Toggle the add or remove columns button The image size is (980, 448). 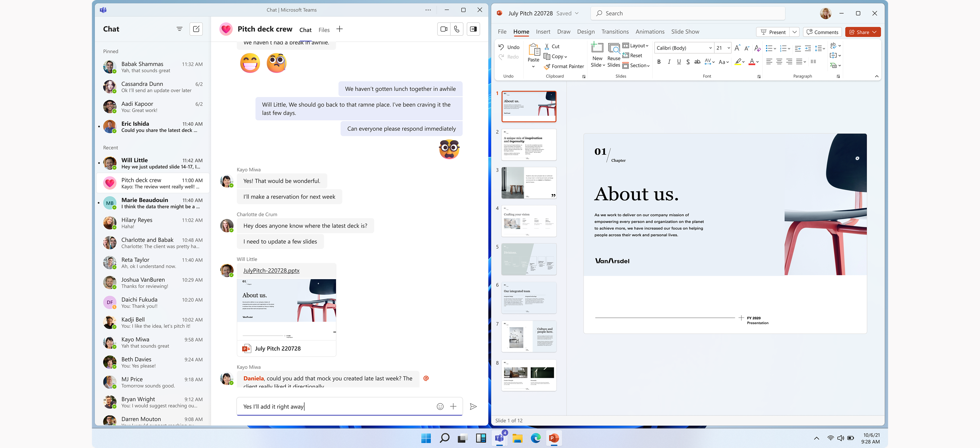[813, 62]
